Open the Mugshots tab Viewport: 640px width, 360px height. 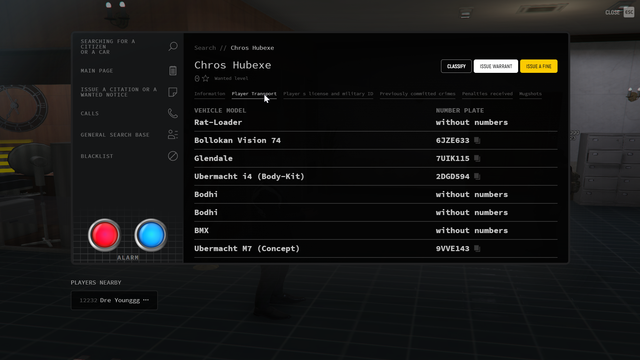(x=531, y=94)
